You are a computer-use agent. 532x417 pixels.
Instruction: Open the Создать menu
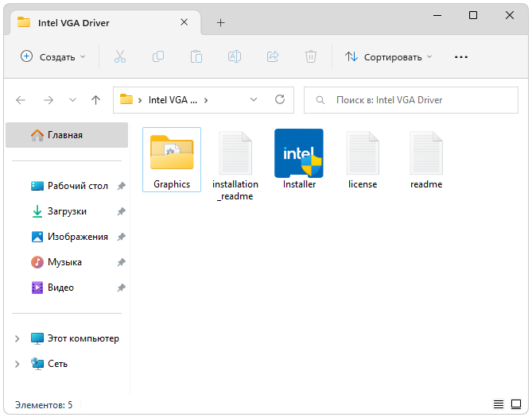point(53,56)
